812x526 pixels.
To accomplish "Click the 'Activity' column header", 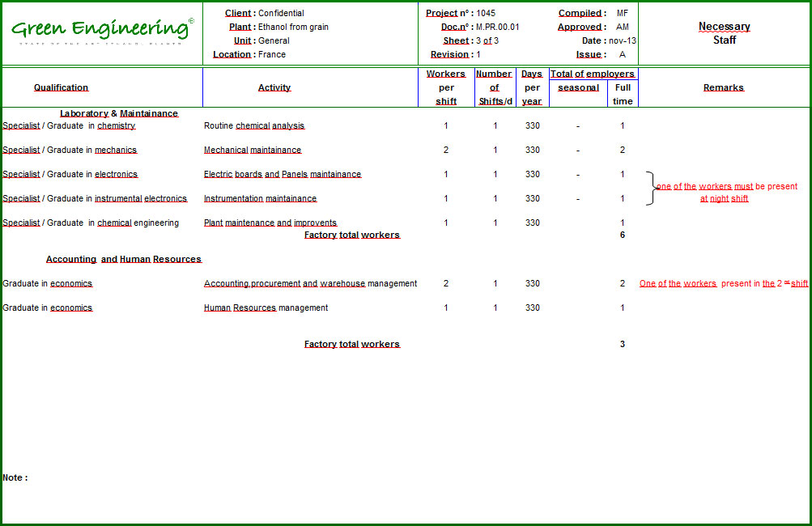I will point(274,87).
